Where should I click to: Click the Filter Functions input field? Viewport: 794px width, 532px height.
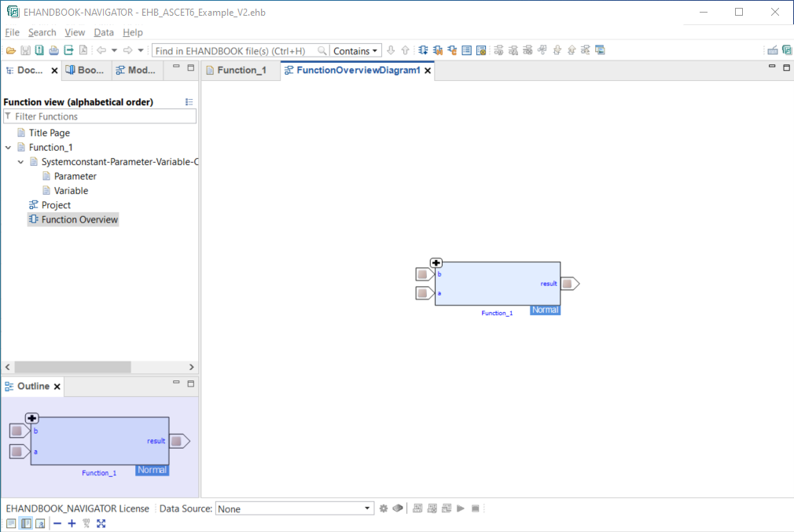pos(102,116)
